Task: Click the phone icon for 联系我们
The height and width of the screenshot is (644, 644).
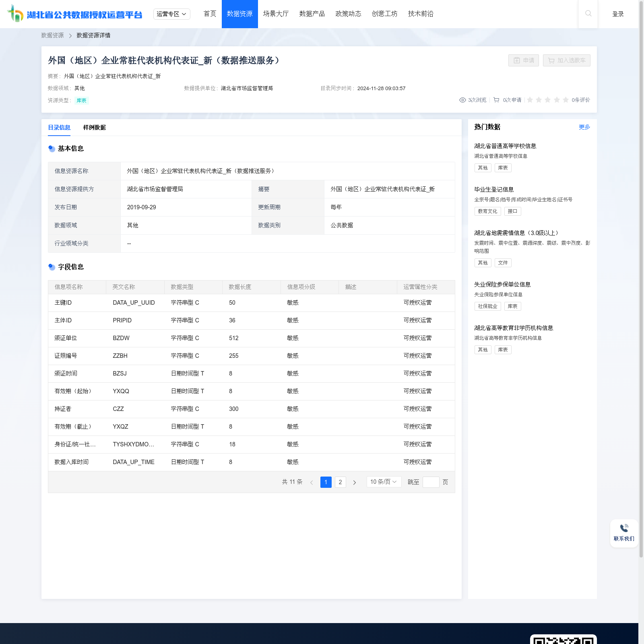Action: tap(624, 528)
